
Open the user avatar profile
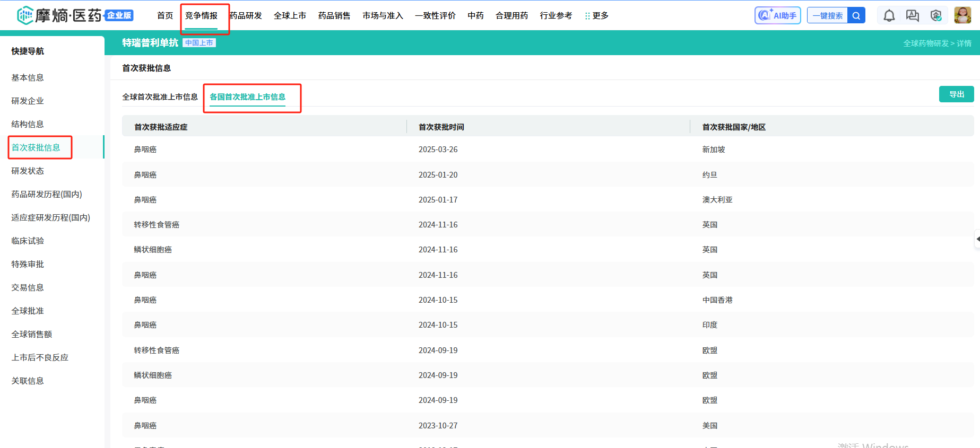pyautogui.click(x=962, y=15)
